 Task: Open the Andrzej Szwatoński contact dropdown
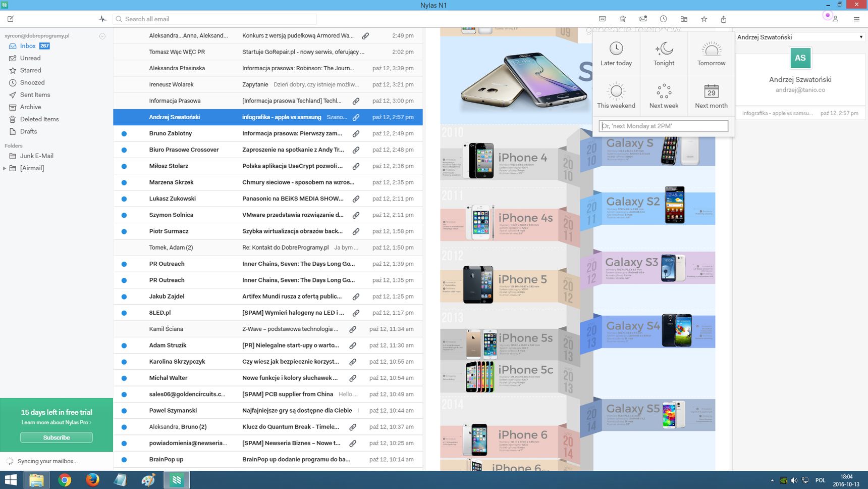pyautogui.click(x=800, y=37)
